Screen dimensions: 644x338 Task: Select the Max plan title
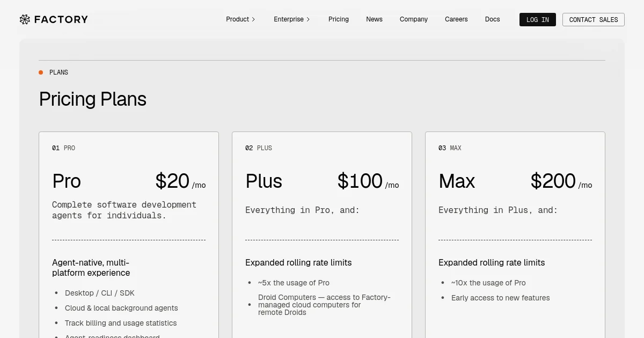[x=457, y=181]
